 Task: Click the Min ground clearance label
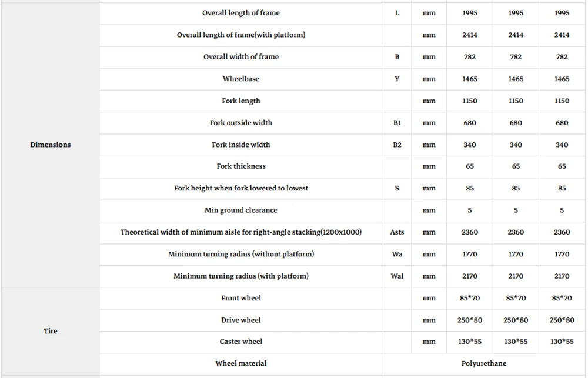pyautogui.click(x=240, y=210)
